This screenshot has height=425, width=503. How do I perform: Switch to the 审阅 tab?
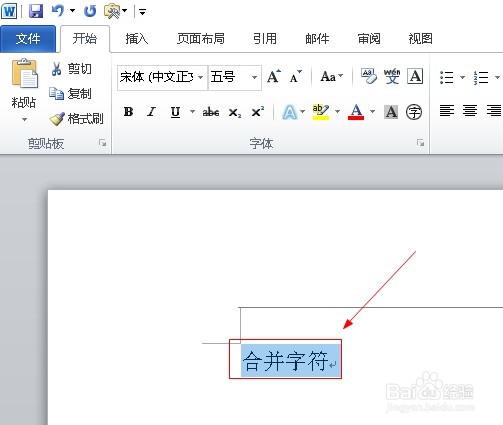pyautogui.click(x=369, y=39)
